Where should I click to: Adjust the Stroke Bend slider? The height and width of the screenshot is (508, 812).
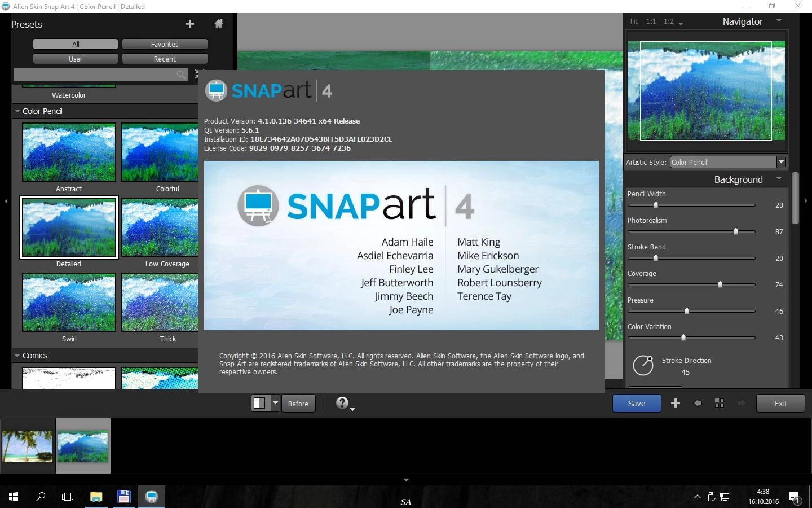(x=691, y=258)
